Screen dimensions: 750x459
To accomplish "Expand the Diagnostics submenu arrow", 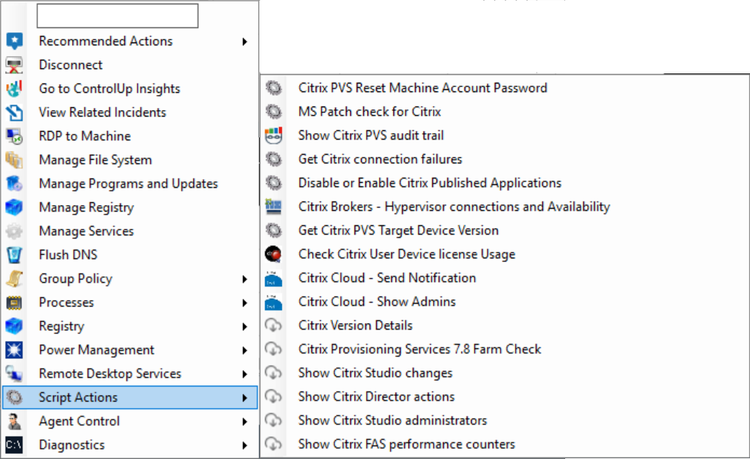I will tap(245, 445).
